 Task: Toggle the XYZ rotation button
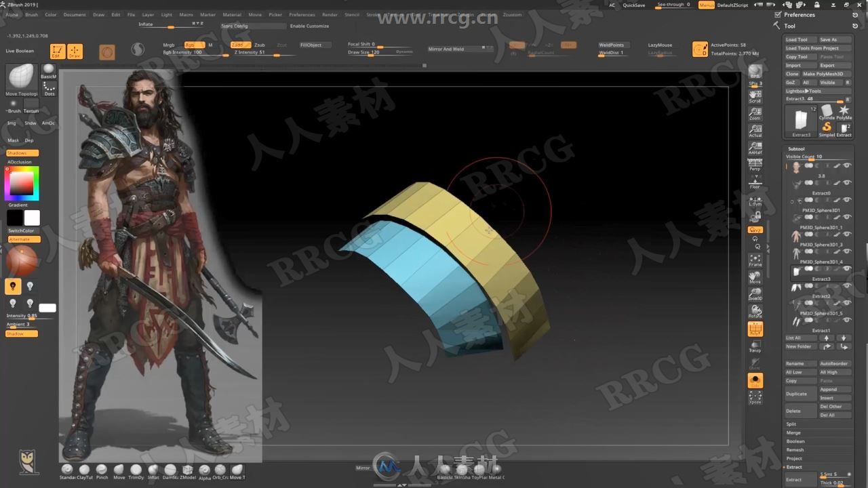pyautogui.click(x=755, y=230)
